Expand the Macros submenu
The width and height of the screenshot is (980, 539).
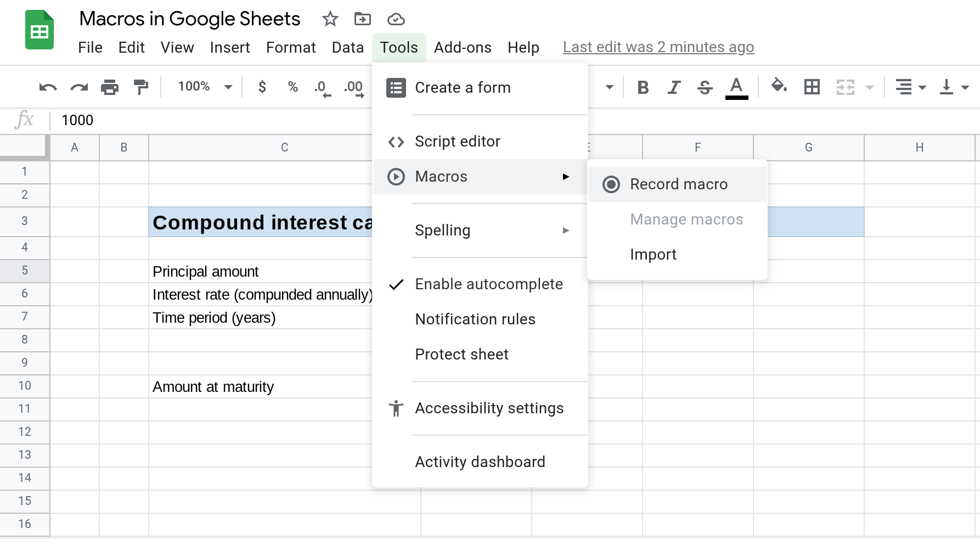click(x=480, y=177)
